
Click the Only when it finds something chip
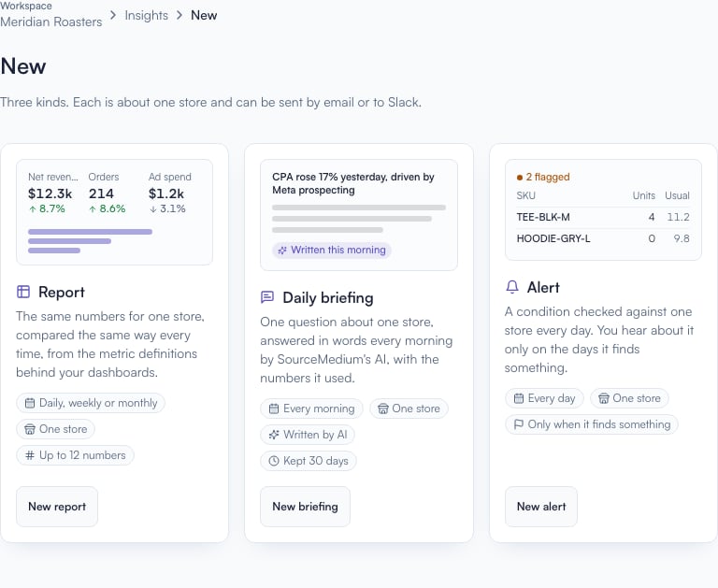592,424
